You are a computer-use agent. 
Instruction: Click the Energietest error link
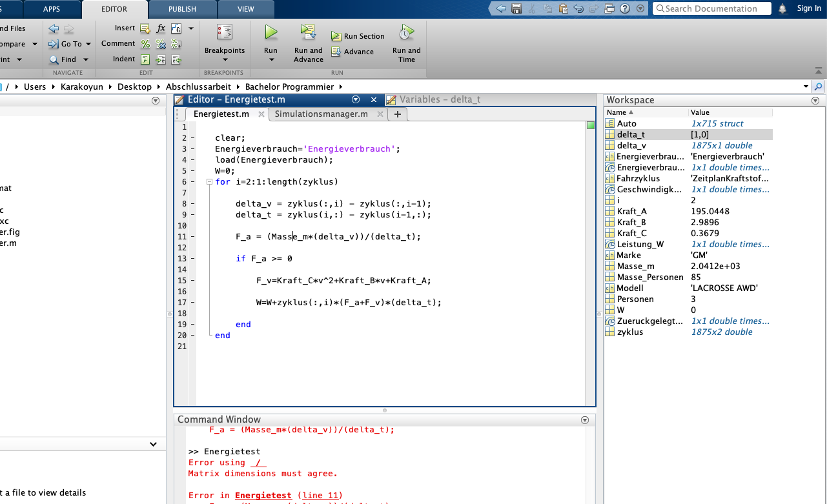coord(263,496)
